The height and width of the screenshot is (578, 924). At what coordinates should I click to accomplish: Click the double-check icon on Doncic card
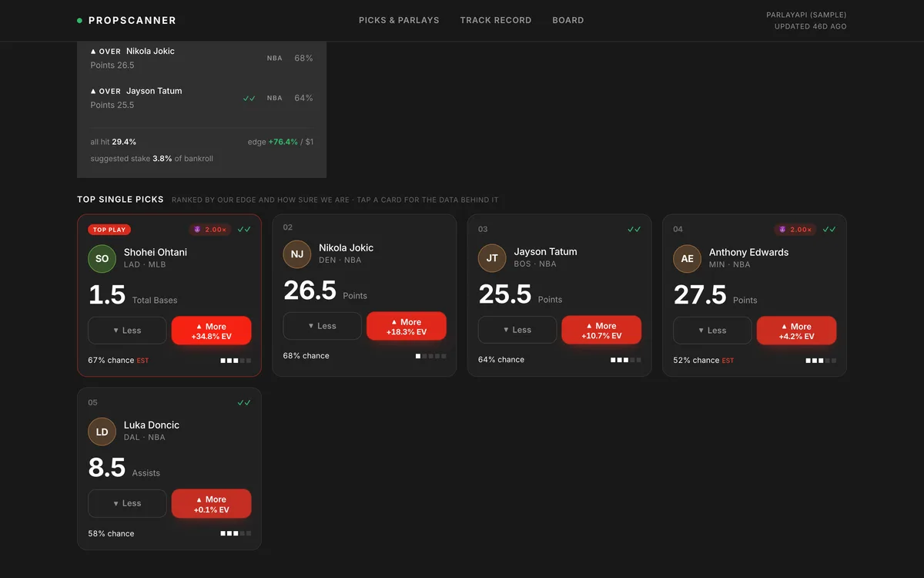244,403
